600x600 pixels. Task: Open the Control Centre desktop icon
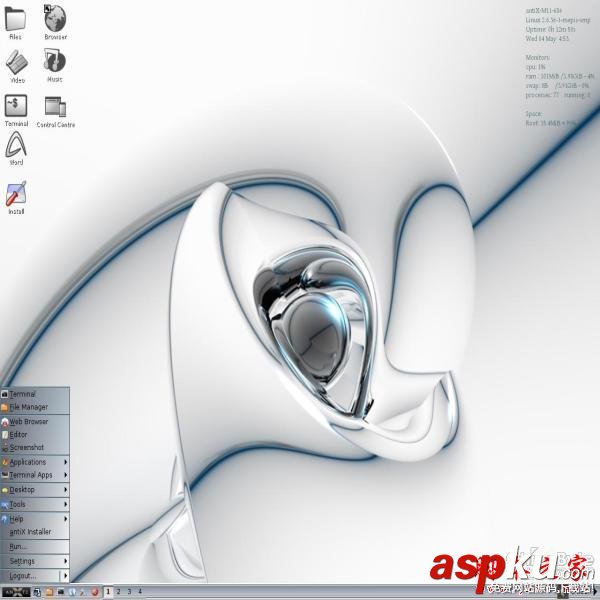55,112
